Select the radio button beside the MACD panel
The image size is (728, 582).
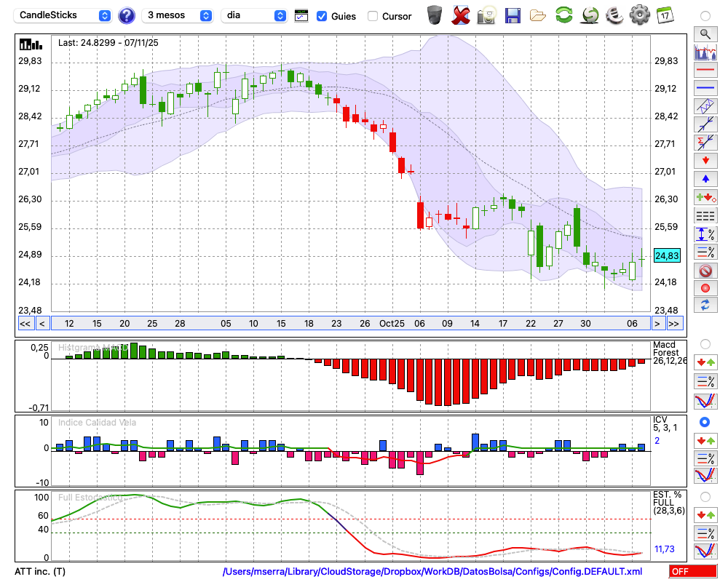tap(705, 343)
